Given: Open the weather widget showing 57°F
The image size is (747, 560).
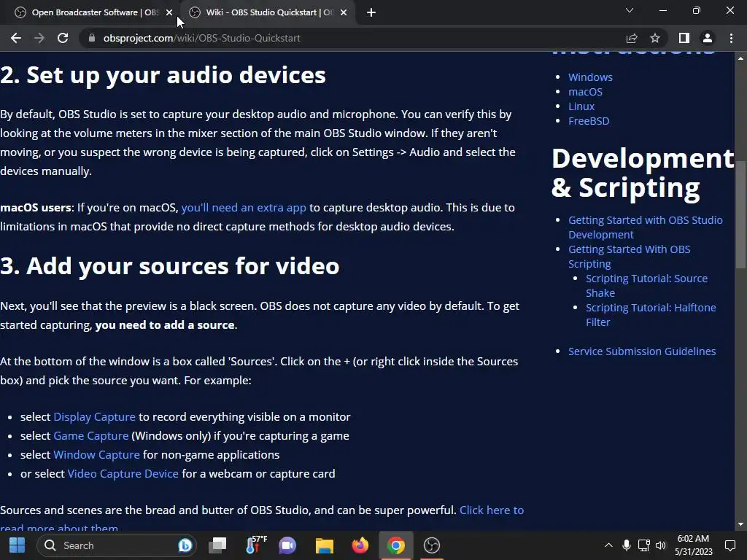Looking at the screenshot, I should pyautogui.click(x=255, y=545).
